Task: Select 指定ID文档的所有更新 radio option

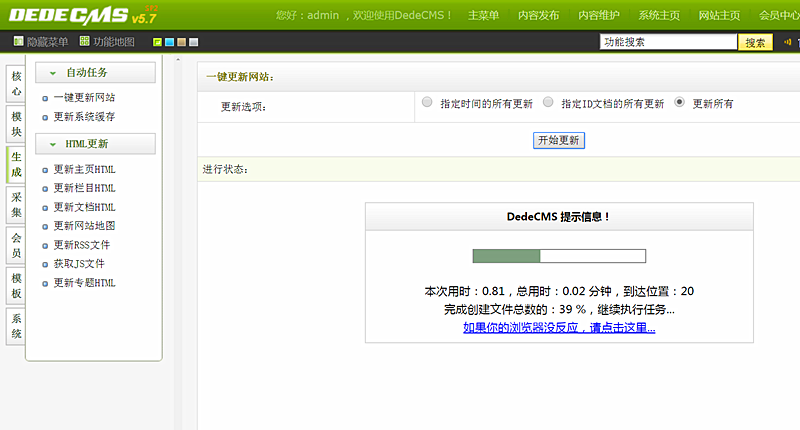Action: point(548,103)
